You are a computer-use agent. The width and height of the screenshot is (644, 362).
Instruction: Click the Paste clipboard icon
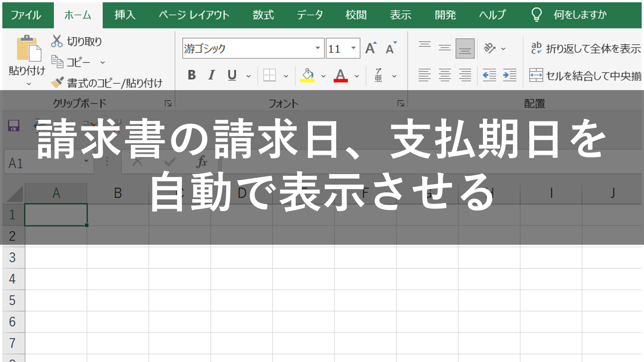point(29,48)
